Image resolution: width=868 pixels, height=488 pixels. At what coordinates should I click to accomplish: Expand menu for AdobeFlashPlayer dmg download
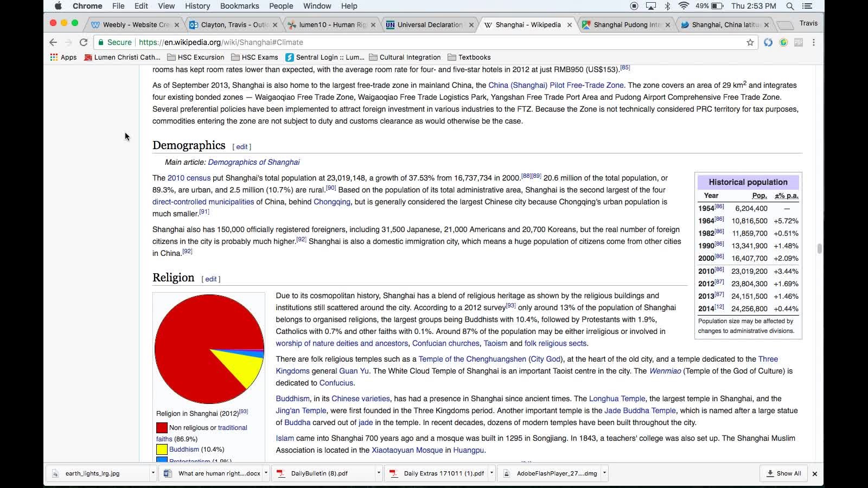[x=604, y=473]
